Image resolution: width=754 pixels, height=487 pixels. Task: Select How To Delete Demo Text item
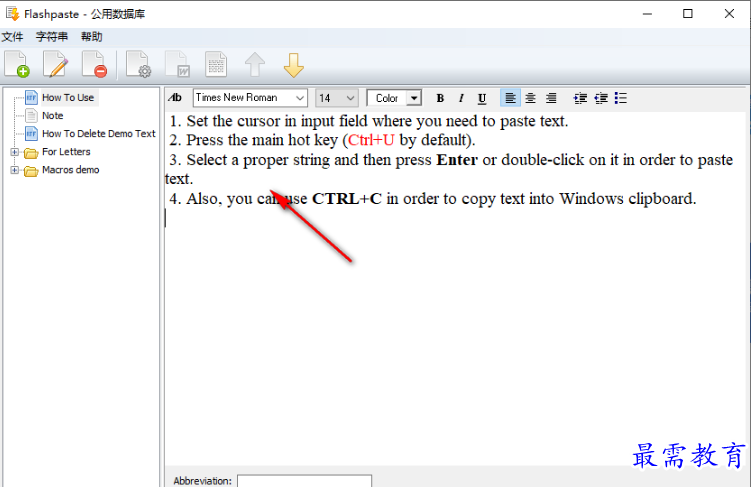click(x=99, y=134)
